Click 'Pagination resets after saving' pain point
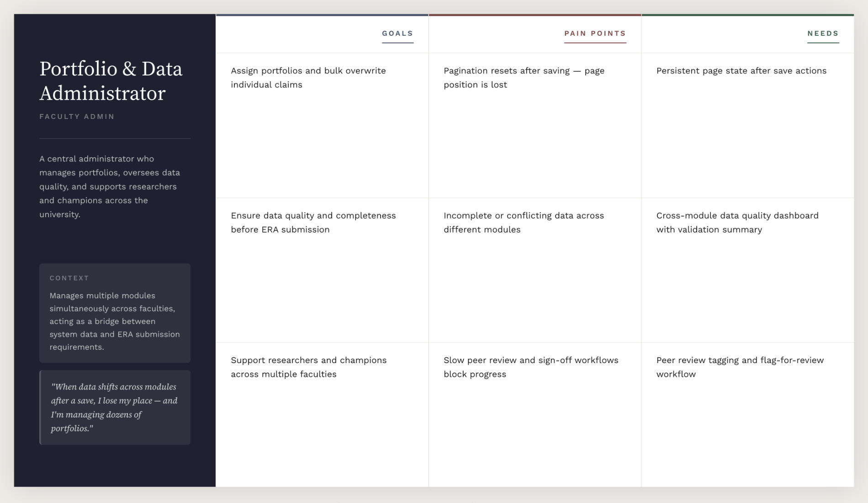 pyautogui.click(x=524, y=78)
